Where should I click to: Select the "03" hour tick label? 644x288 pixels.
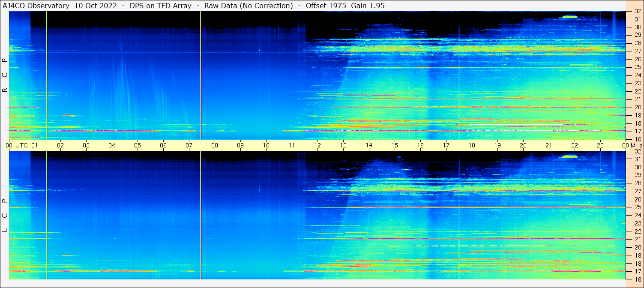coord(86,145)
